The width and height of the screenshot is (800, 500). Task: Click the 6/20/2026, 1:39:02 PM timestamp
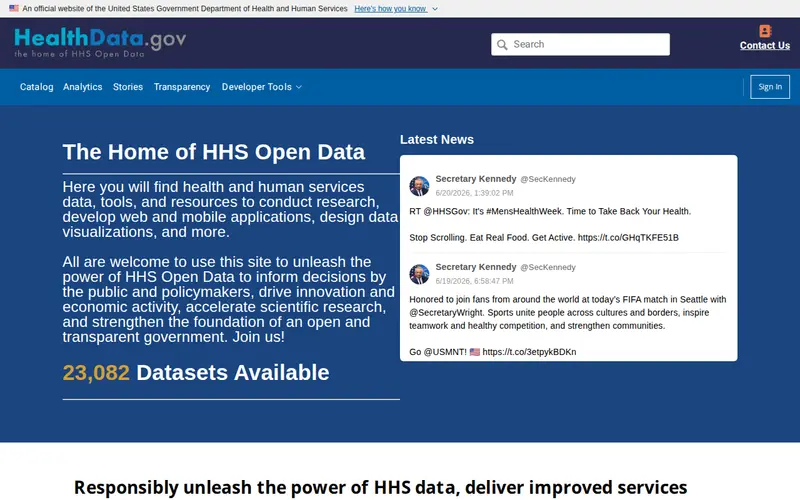(474, 193)
